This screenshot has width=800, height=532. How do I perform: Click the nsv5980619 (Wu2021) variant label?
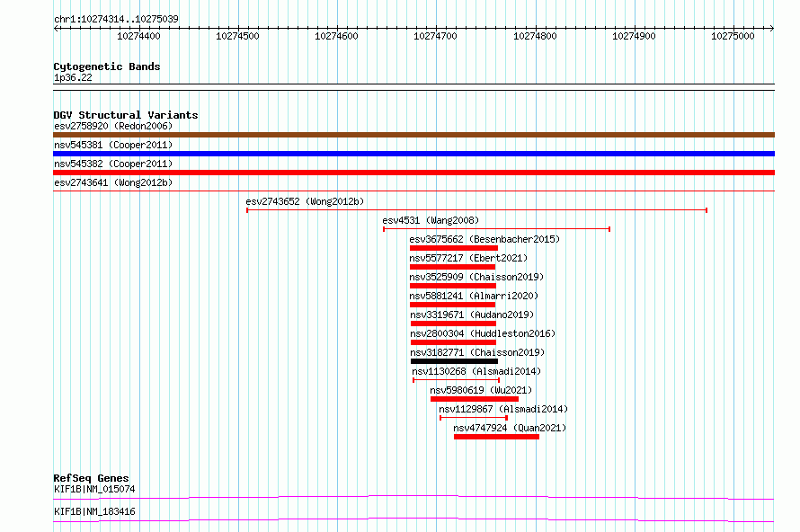[x=481, y=390]
